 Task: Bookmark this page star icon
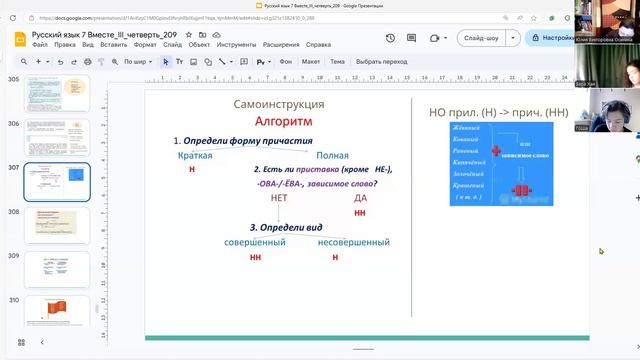[533, 18]
